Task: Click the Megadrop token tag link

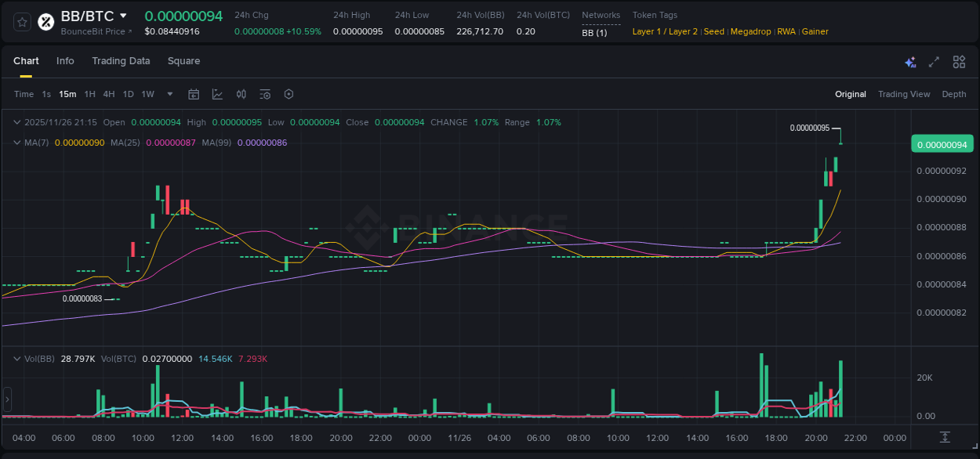Action: [x=750, y=31]
